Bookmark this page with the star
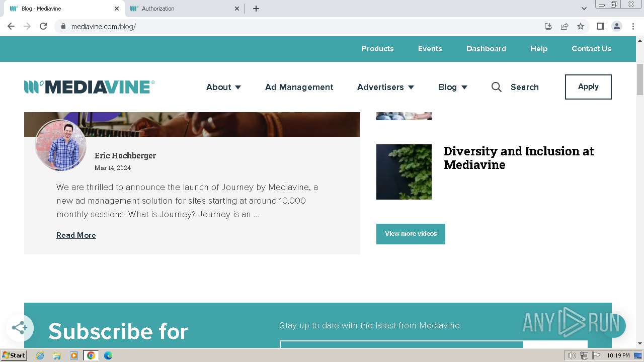Image resolution: width=644 pixels, height=362 pixels. 581,26
